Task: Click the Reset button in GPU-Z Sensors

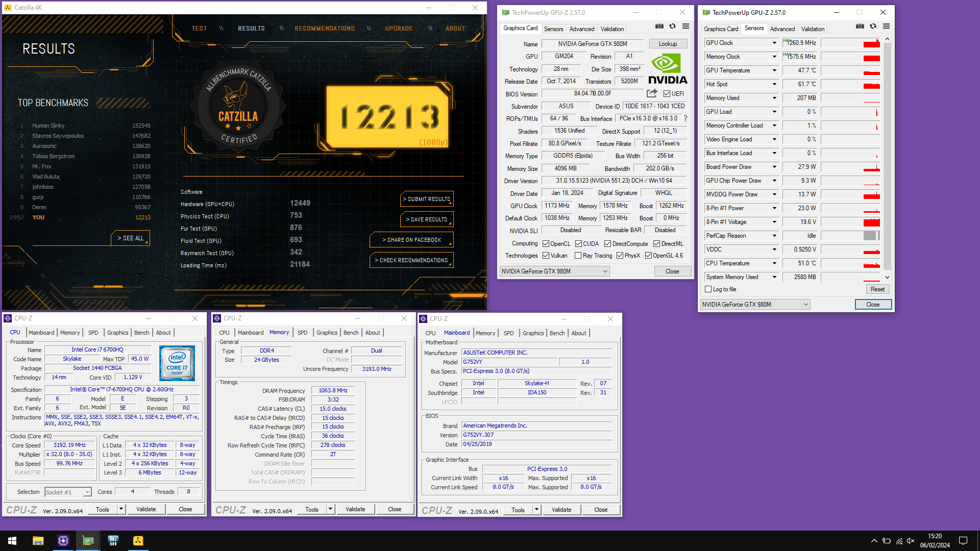Action: point(877,289)
